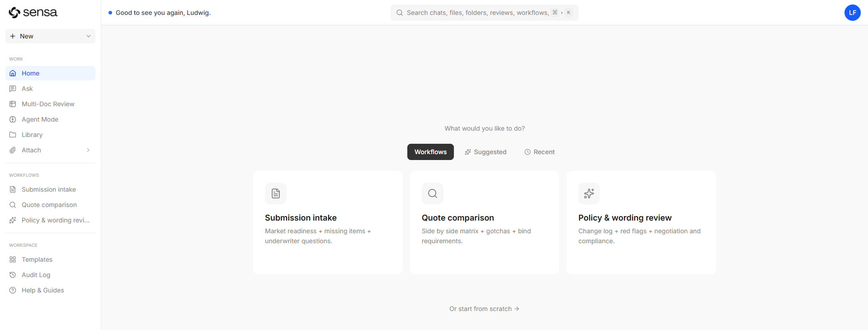The height and width of the screenshot is (330, 868).
Task: Open Quote comparison label in sidebar
Action: coord(49,205)
